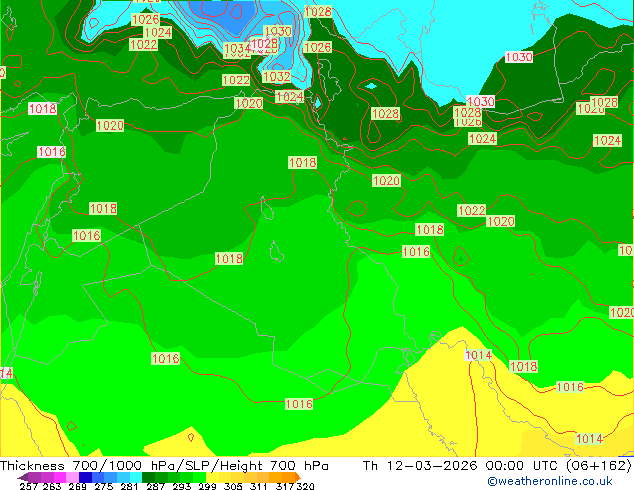Screen dimensions: 634x490
Task: Click the legend value 257
Action: (28, 486)
